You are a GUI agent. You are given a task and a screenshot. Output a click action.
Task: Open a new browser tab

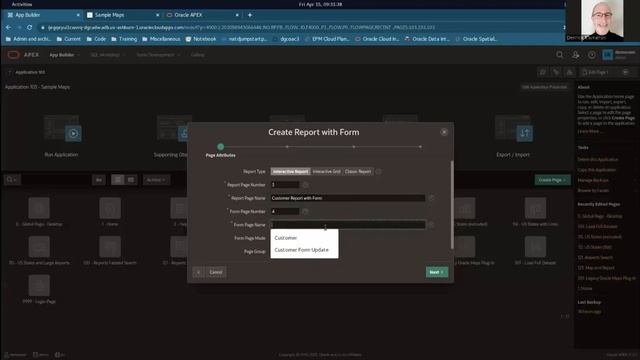click(x=250, y=15)
